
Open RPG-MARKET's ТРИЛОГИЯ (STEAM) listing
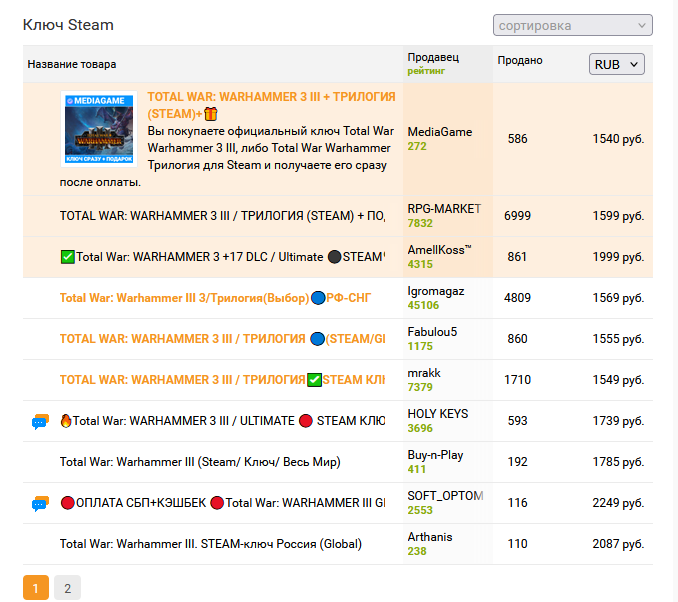[x=222, y=216]
